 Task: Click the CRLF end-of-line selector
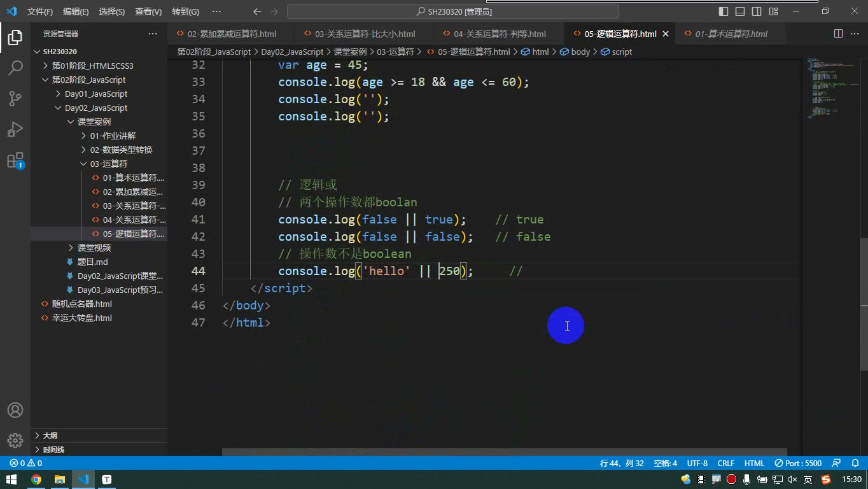pos(725,463)
